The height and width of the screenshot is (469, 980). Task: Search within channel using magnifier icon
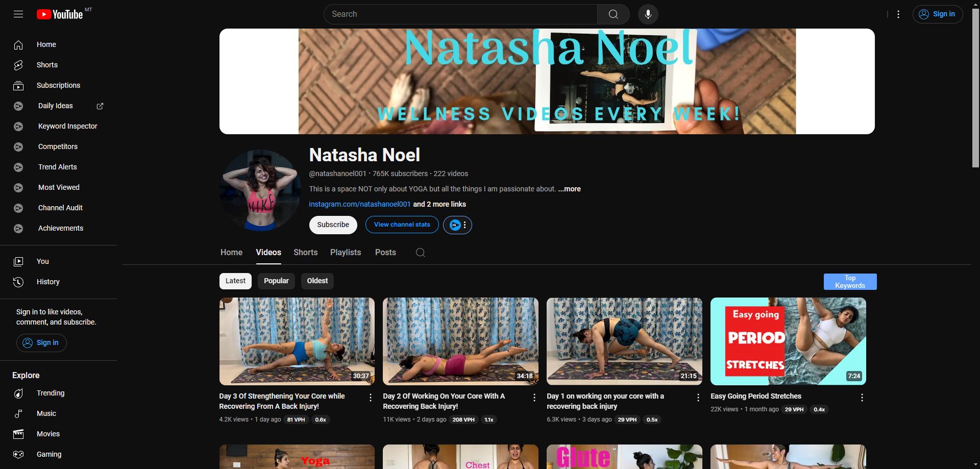421,253
